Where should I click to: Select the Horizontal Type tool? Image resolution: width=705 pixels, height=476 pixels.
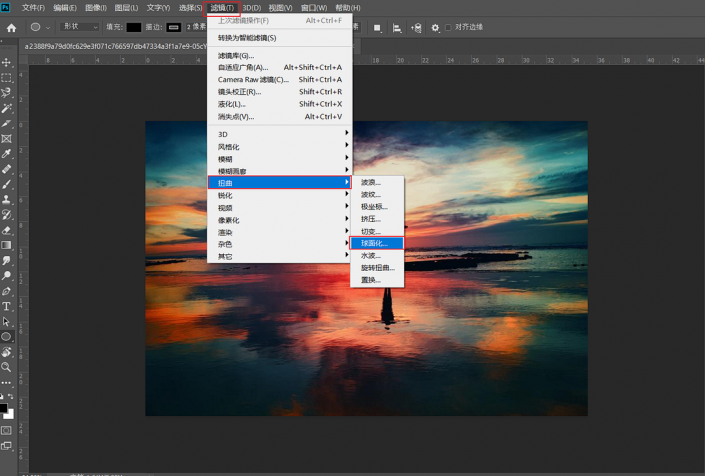coord(6,306)
